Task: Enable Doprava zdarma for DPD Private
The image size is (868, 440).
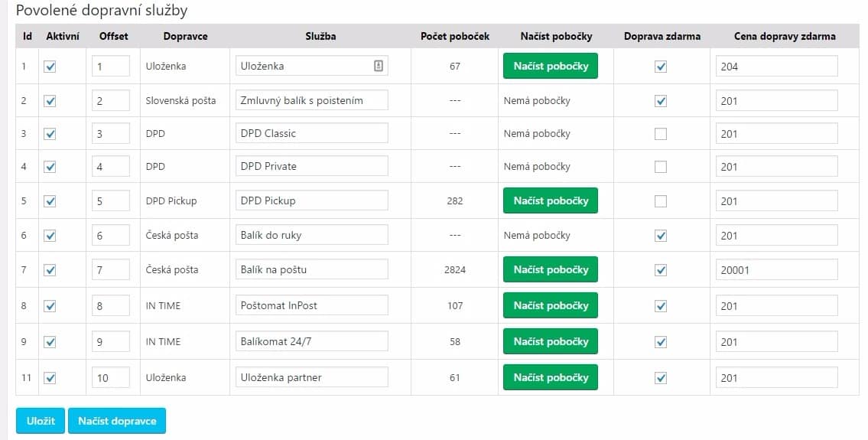Action: click(662, 167)
